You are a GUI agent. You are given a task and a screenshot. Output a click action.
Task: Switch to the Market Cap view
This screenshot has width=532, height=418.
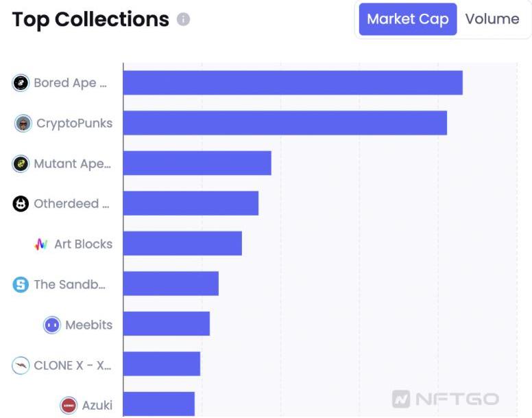[x=407, y=19]
